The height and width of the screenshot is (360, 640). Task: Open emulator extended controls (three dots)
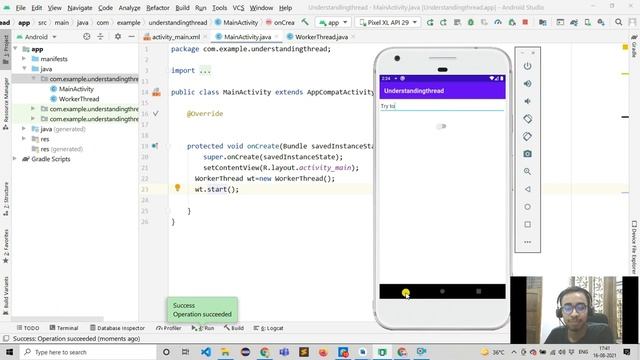click(x=527, y=242)
